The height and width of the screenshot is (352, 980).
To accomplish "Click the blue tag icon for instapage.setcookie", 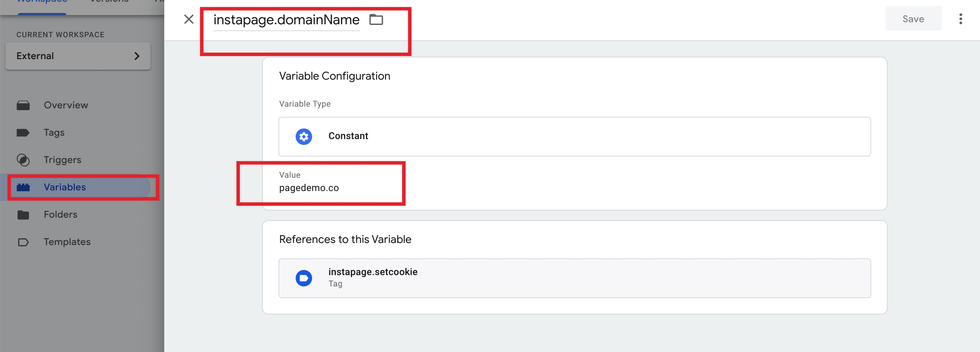I will (x=304, y=278).
